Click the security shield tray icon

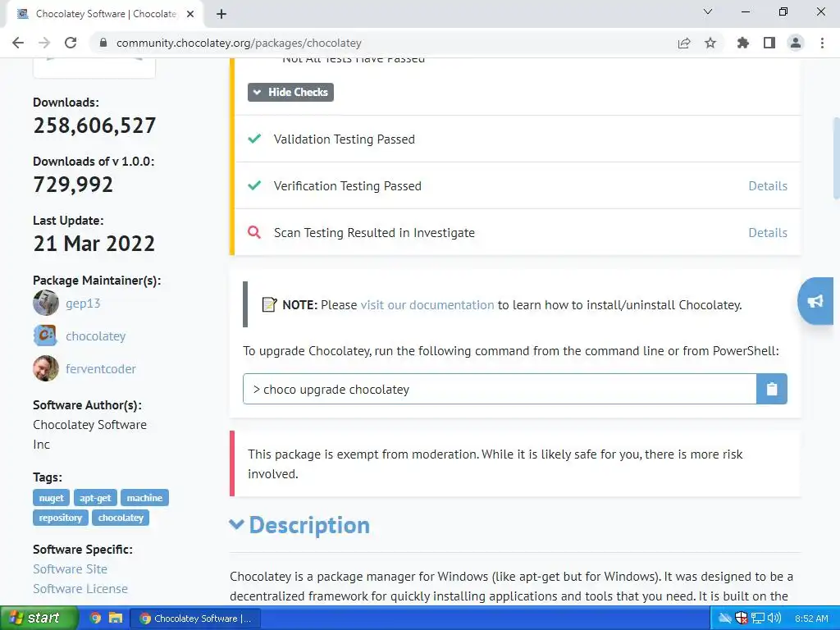741,619
